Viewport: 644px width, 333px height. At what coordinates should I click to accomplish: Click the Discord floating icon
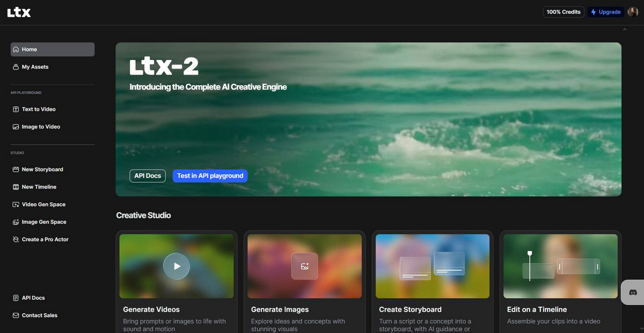(632, 293)
